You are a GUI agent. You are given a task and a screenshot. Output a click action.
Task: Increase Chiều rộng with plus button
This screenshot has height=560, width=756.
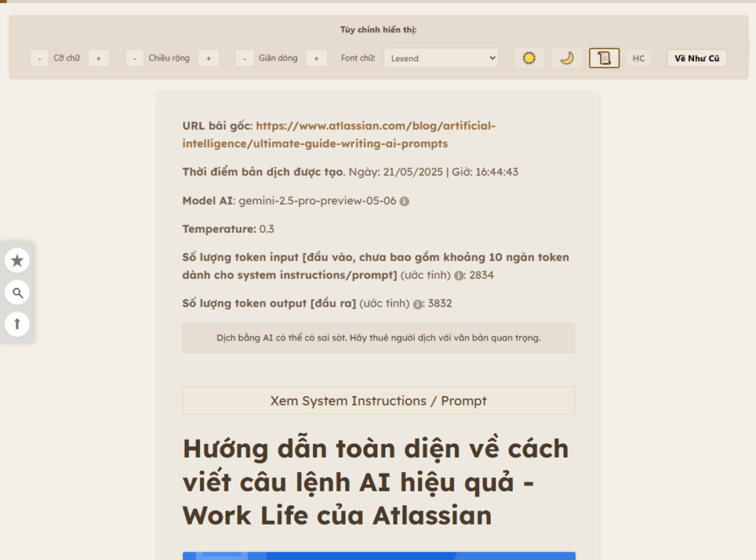(x=208, y=58)
